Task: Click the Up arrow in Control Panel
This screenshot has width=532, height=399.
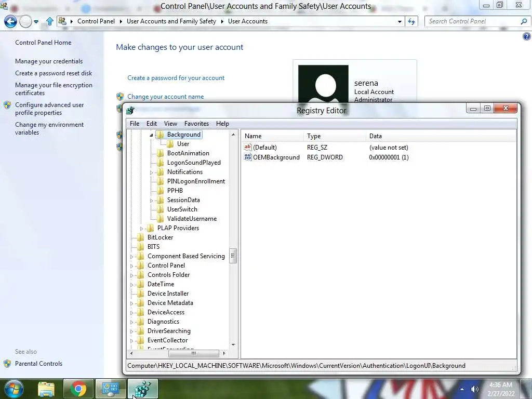Action: coord(49,21)
